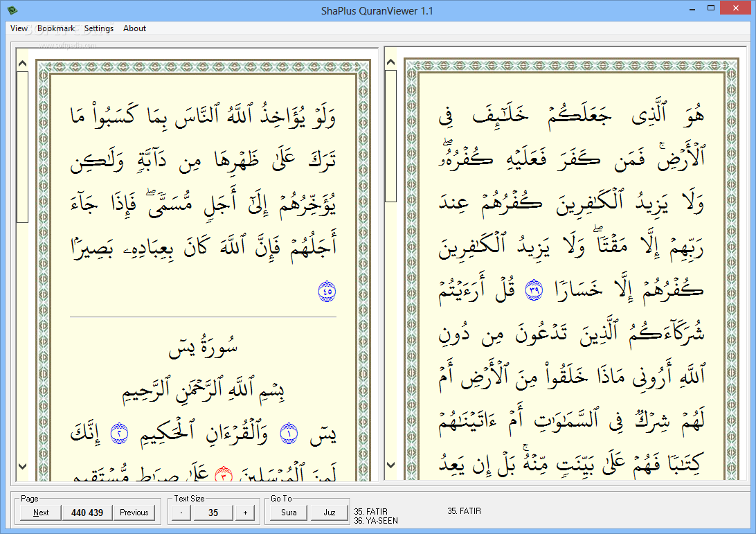This screenshot has width=756, height=534.
Task: Increase text size with plus button
Action: pos(245,513)
